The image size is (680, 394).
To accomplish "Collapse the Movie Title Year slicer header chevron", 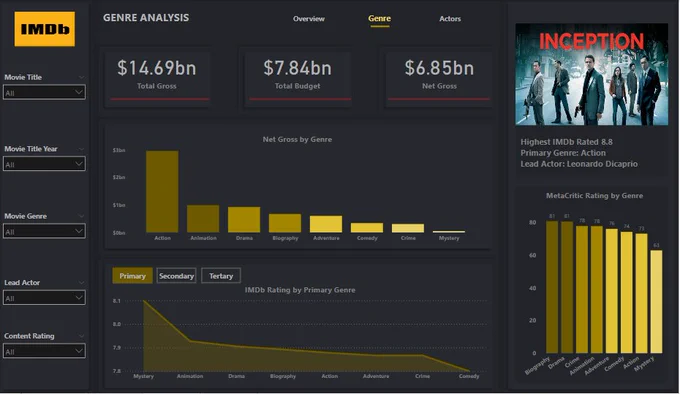I will [81, 149].
